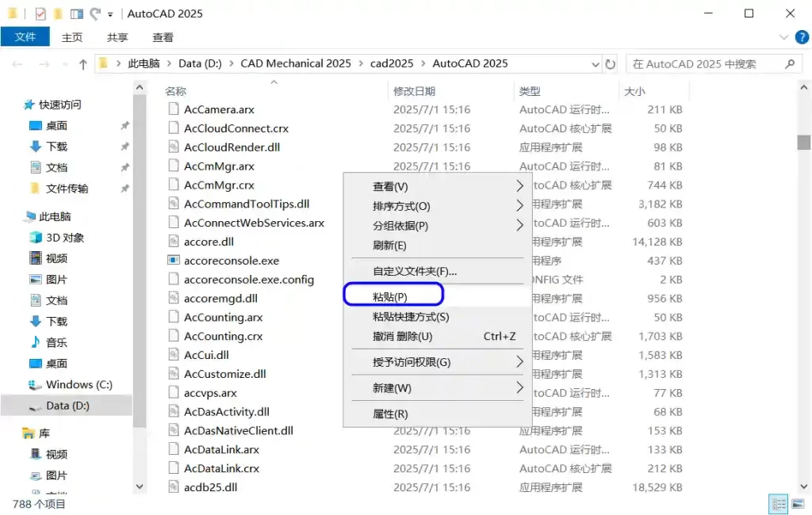Viewport: 812px width, 515px height.
Task: Expand the address bar history dropdown
Action: coord(596,64)
